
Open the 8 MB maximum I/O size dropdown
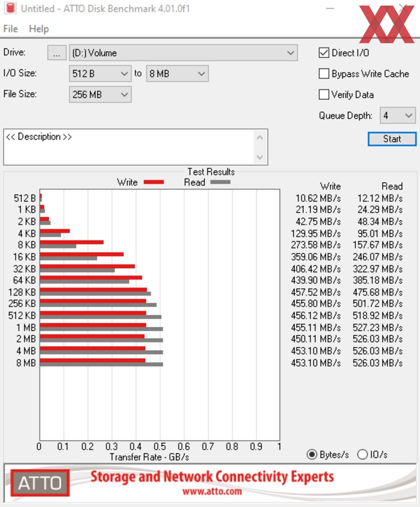(x=177, y=74)
